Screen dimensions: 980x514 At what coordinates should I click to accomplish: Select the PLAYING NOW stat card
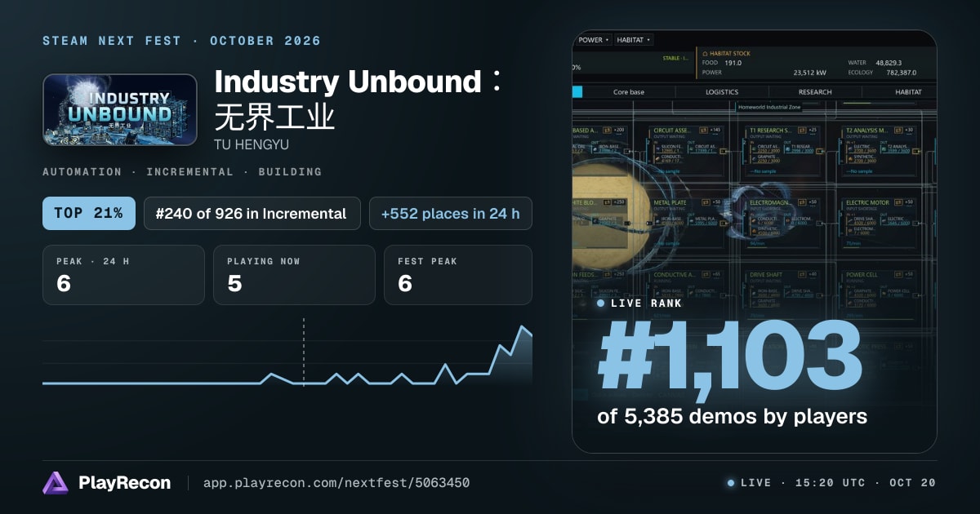[x=294, y=275]
